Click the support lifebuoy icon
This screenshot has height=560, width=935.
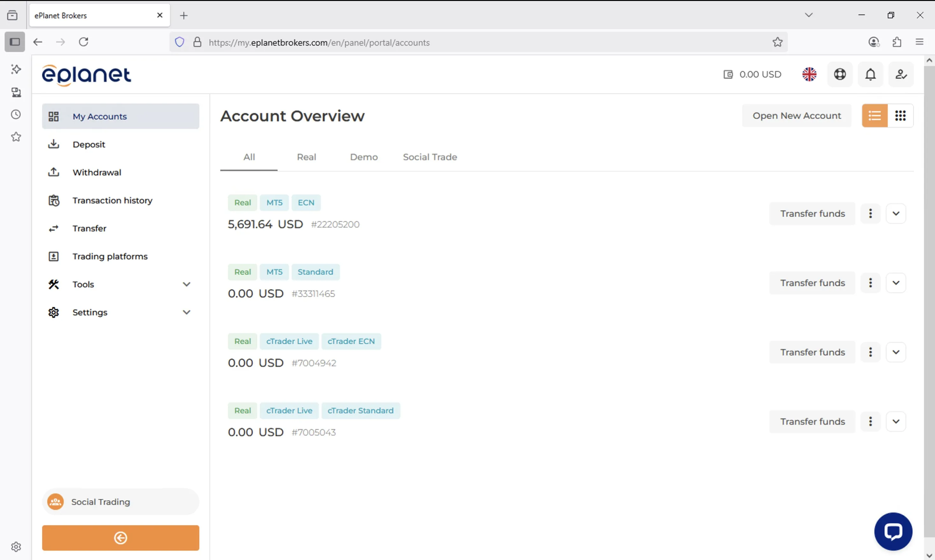(839, 74)
